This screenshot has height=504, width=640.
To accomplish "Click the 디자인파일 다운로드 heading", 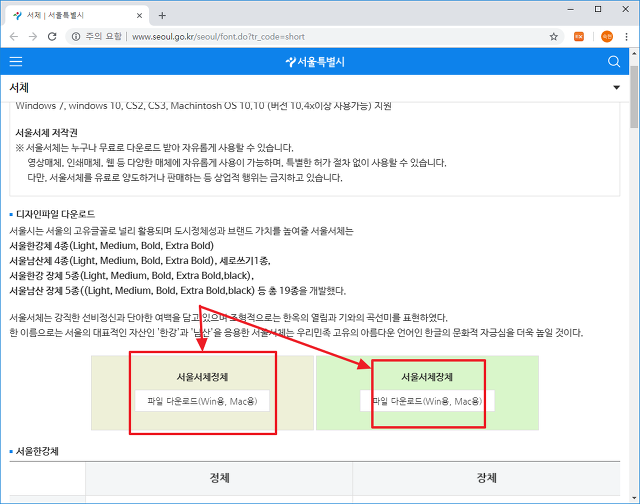I will [56, 214].
